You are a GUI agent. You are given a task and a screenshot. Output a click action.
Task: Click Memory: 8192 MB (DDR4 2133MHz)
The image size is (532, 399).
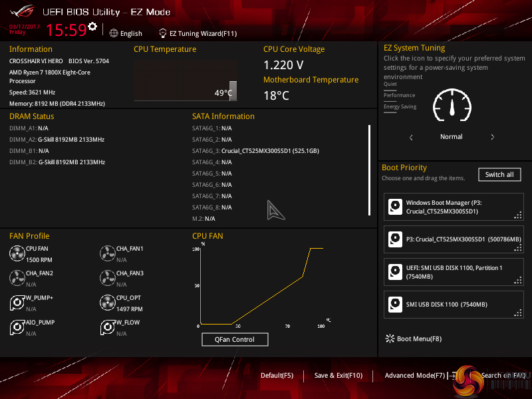tap(57, 104)
